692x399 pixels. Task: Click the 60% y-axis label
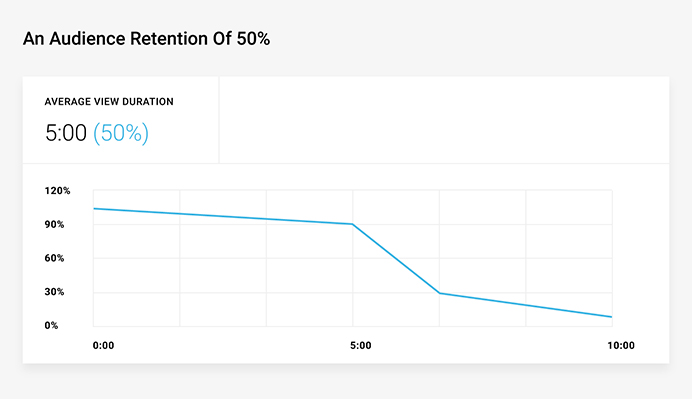coord(54,258)
